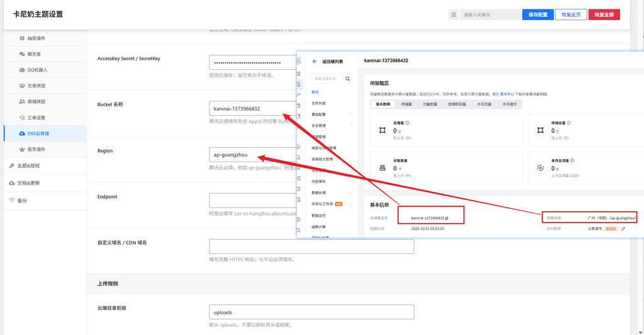Click the 自定义域名 / CDN 域名 field
This screenshot has width=644, height=335.
click(311, 246)
